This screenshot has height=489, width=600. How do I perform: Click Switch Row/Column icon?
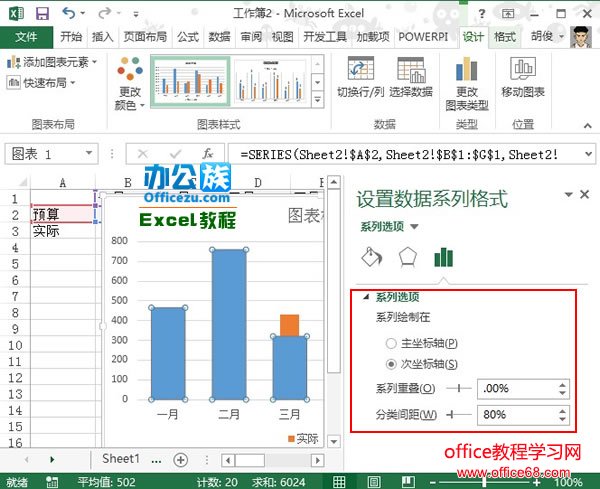[360, 68]
